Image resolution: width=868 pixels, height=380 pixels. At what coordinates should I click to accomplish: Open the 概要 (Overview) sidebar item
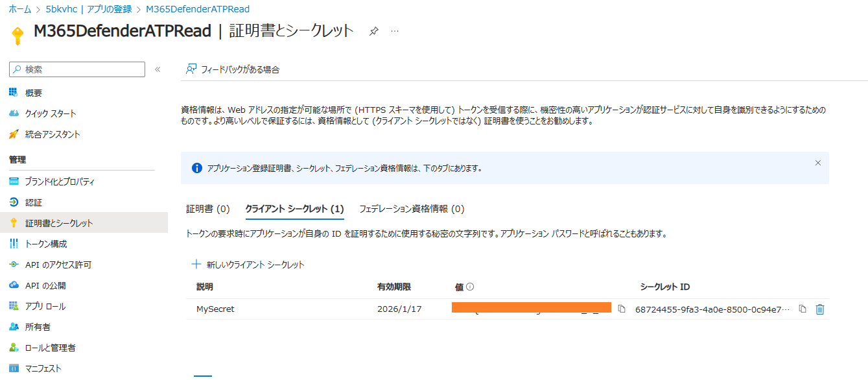[34, 93]
